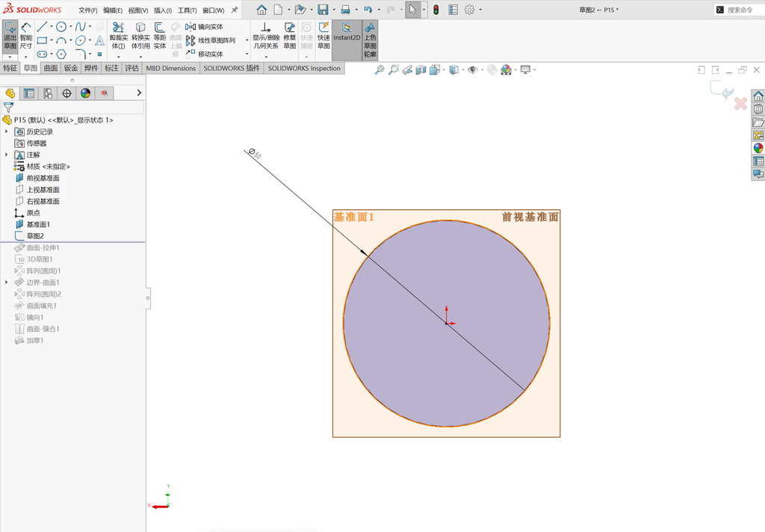Click Mirror Entities (镜向实体)

pyautogui.click(x=205, y=27)
